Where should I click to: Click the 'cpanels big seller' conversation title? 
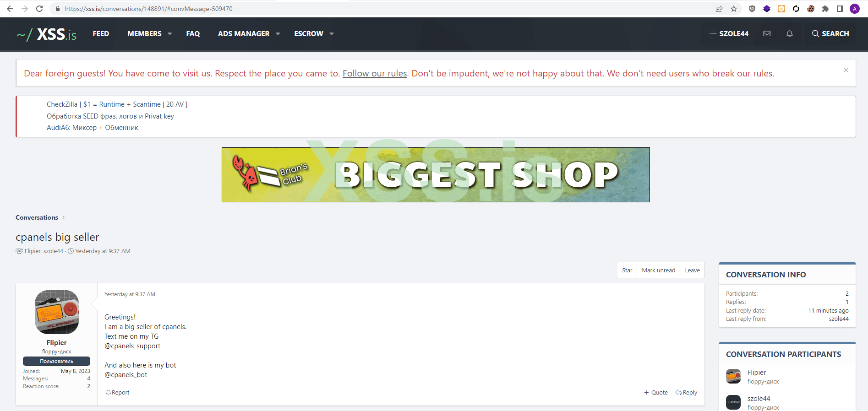point(57,237)
